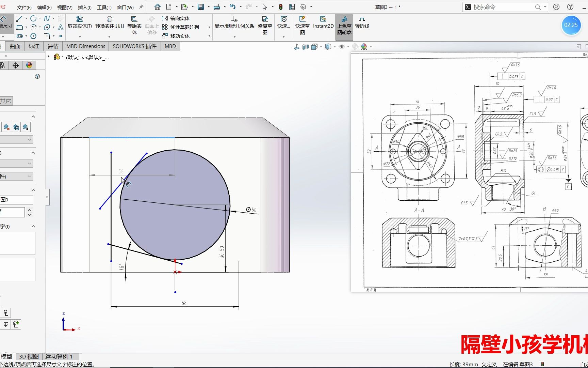Open the DimXpert manager crosshair tab
Screen dimensions: 588x368
coord(16,65)
